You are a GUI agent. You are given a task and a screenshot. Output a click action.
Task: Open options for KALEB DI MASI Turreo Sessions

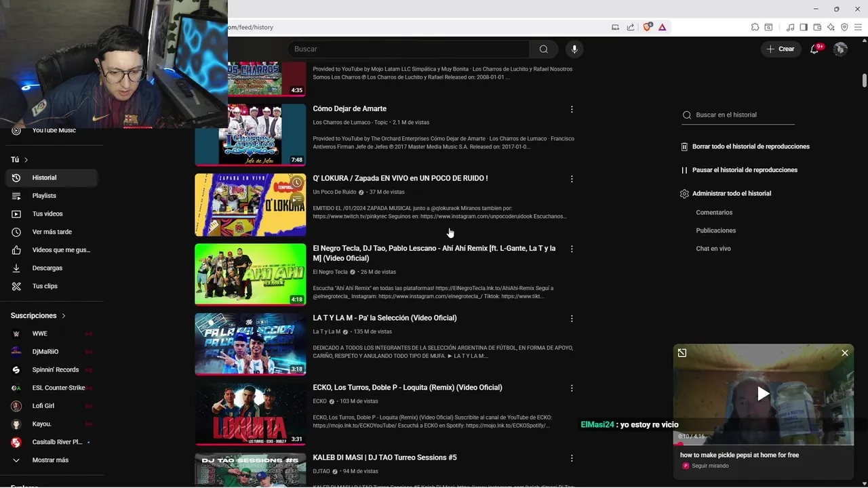[x=572, y=458]
